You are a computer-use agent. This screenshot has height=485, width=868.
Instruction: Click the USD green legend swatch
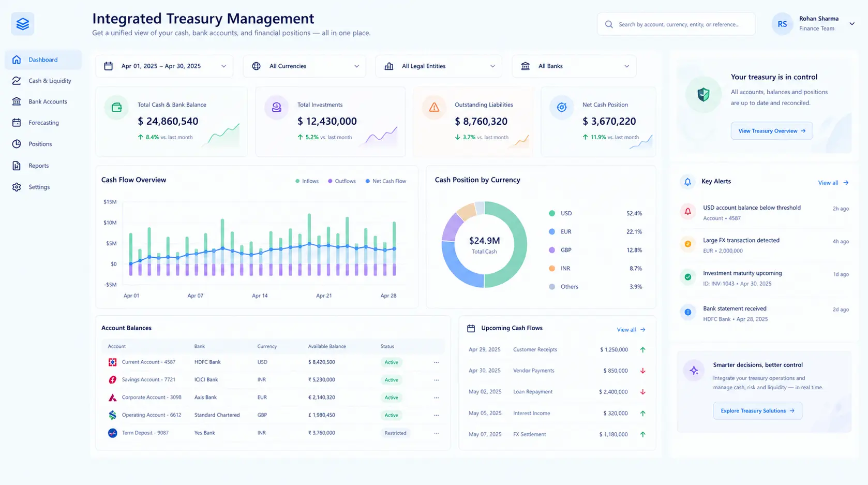[552, 213]
